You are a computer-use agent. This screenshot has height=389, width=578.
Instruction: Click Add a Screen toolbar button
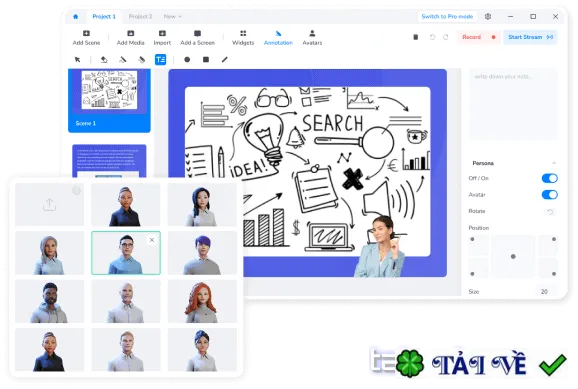pos(198,38)
